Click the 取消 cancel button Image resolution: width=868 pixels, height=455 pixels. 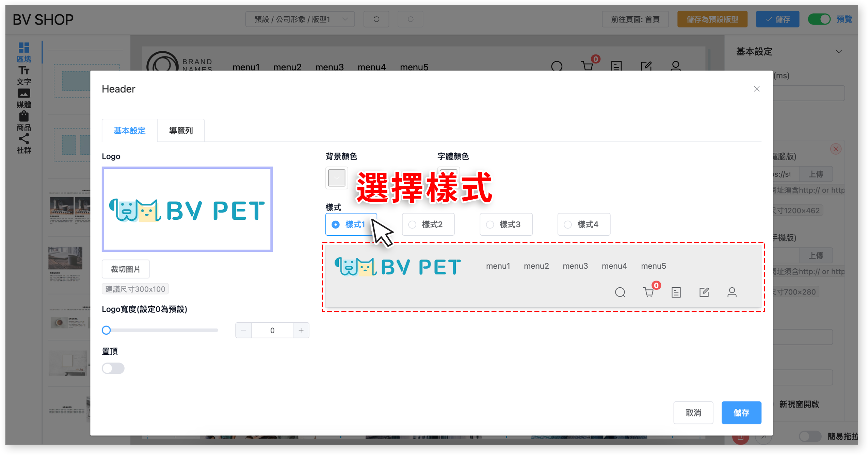(693, 412)
